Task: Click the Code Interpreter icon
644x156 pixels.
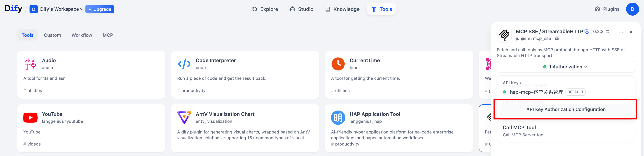Action: (x=184, y=64)
